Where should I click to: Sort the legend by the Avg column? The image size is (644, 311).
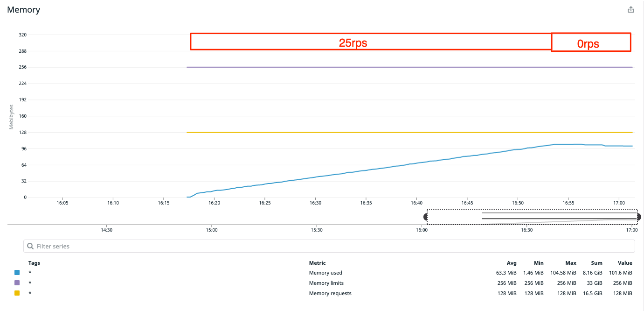pyautogui.click(x=512, y=263)
